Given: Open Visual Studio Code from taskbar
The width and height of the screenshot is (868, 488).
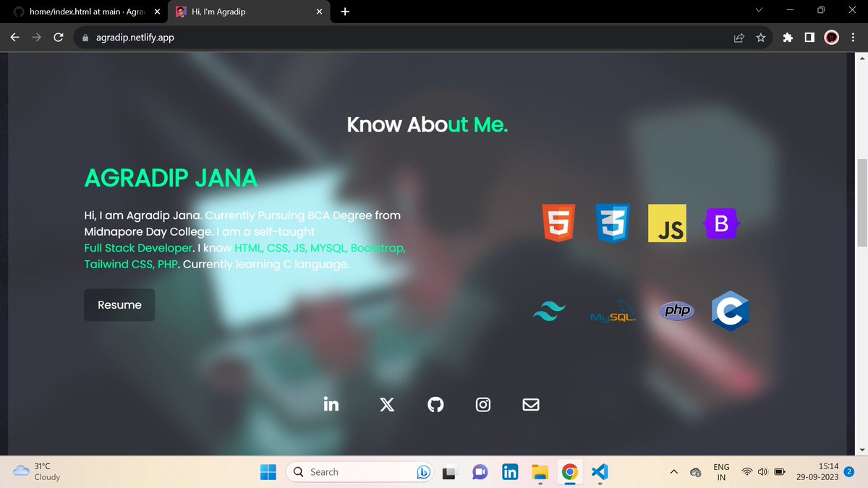Looking at the screenshot, I should [x=600, y=472].
